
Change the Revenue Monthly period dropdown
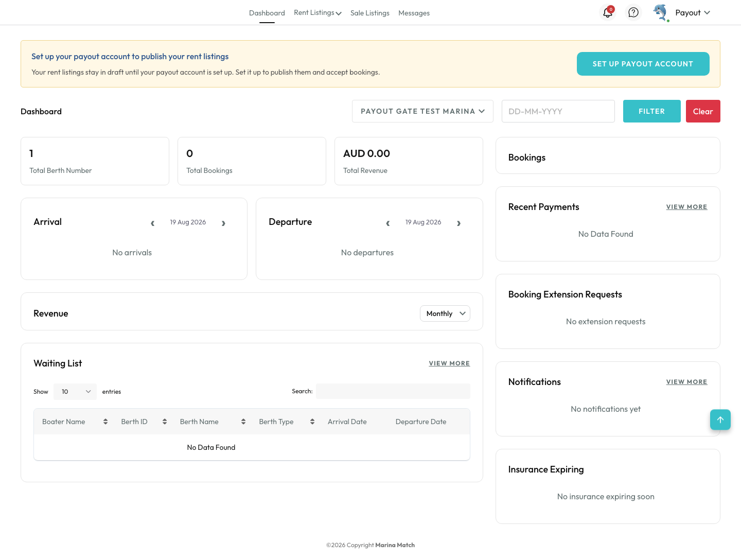pos(445,313)
